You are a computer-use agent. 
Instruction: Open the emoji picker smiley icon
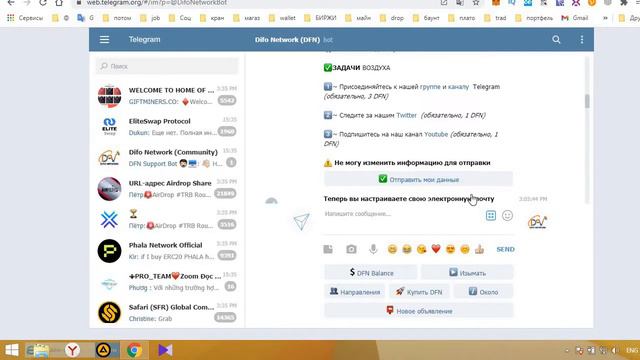[507, 216]
